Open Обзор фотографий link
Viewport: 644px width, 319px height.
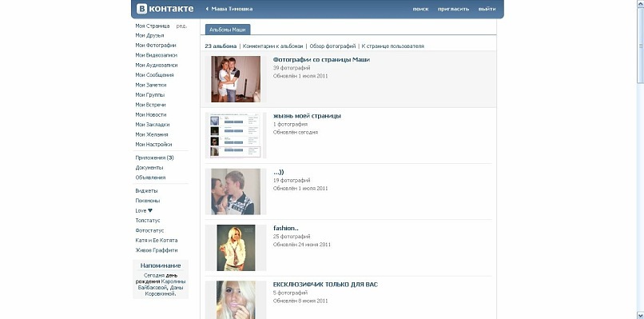tap(332, 46)
